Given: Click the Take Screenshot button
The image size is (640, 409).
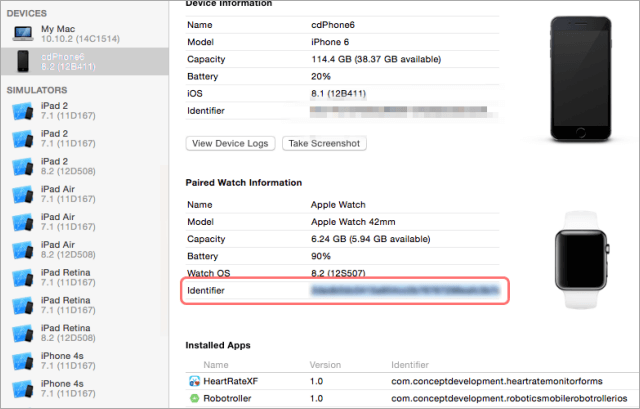Looking at the screenshot, I should coord(324,143).
